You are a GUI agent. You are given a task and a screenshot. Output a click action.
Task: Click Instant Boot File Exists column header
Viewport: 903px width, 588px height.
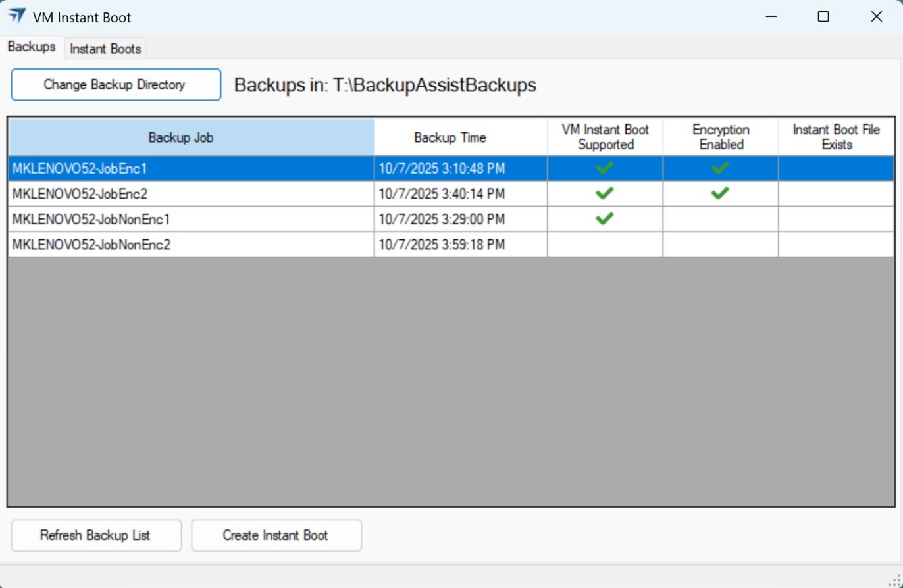click(836, 137)
